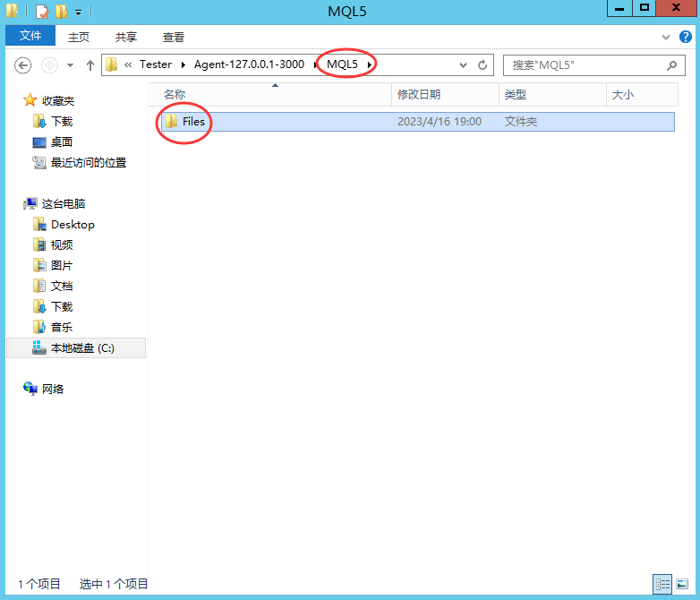Switch to large icons view in status bar
The width and height of the screenshot is (700, 600).
(x=682, y=584)
